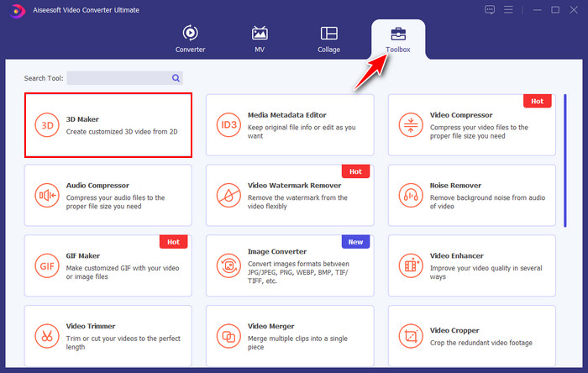Viewport: 588px width, 373px height.
Task: Click the search magnifier icon
Action: 176,78
